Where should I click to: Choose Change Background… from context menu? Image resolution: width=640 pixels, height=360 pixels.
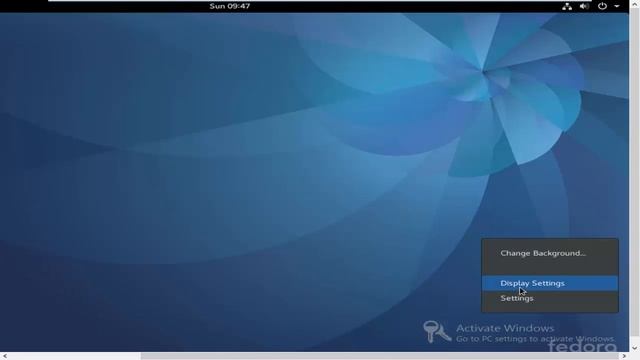[550, 253]
